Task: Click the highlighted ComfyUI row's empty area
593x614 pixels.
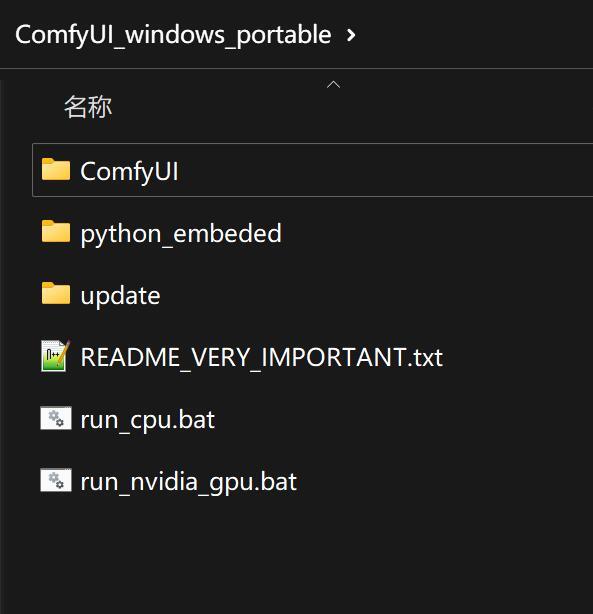Action: click(384, 170)
